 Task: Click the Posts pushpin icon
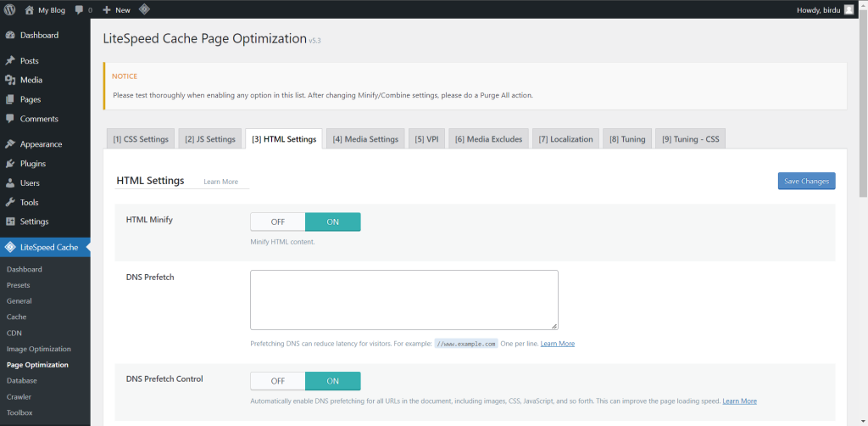coord(10,61)
